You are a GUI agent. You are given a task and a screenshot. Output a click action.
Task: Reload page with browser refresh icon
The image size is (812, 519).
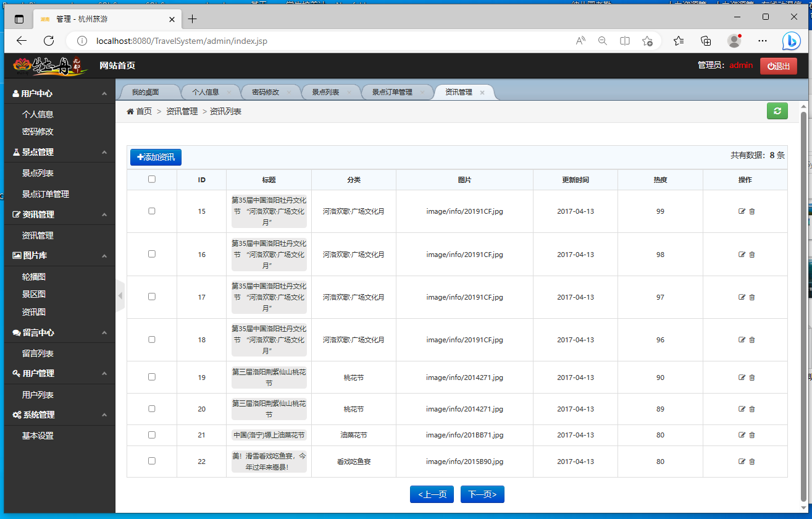tap(49, 41)
